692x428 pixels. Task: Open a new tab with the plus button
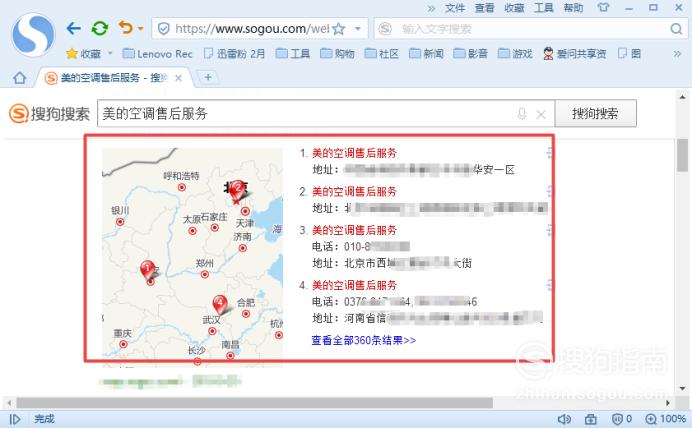[208, 77]
